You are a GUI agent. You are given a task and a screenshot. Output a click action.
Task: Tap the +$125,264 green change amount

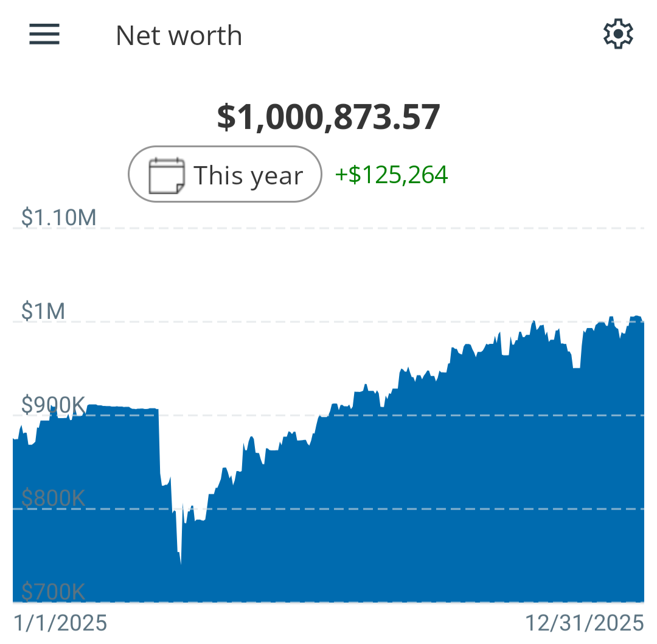pos(392,175)
